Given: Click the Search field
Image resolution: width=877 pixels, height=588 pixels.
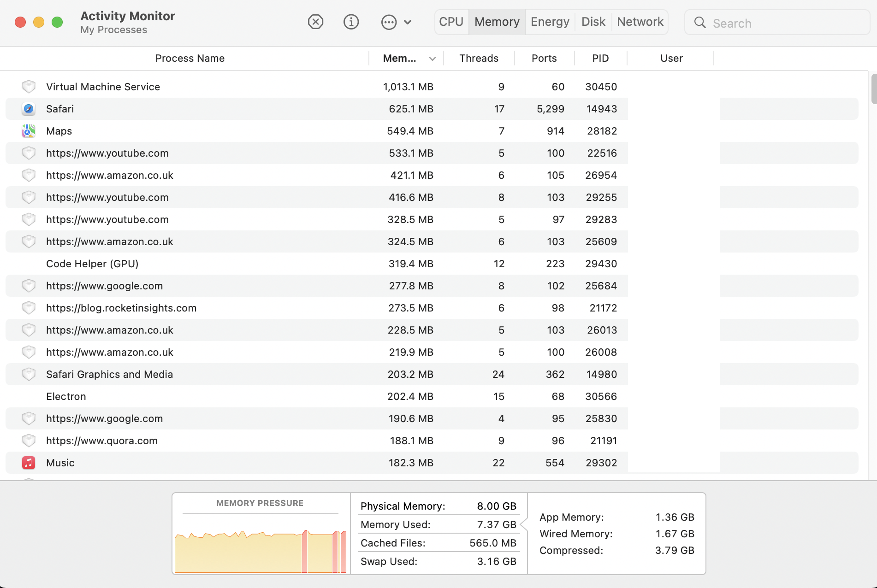Looking at the screenshot, I should coord(777,23).
